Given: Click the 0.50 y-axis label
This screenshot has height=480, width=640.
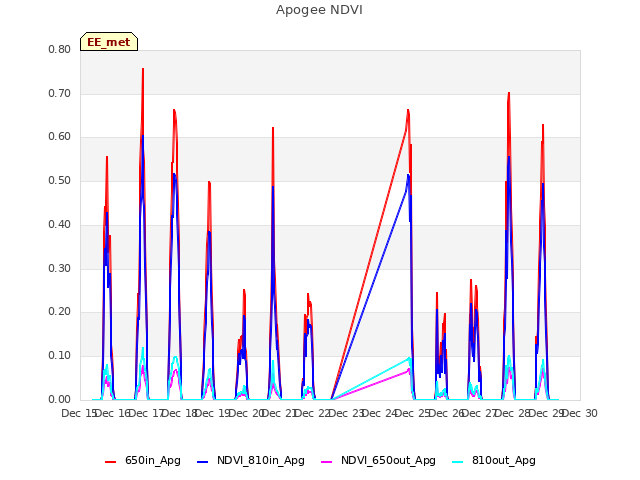Looking at the screenshot, I should click(60, 180).
